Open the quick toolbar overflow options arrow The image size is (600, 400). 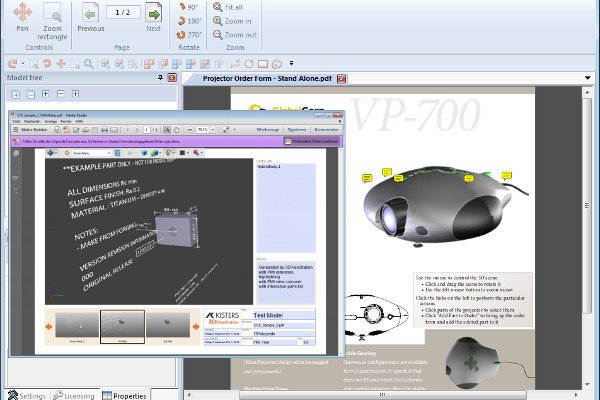coord(291,63)
